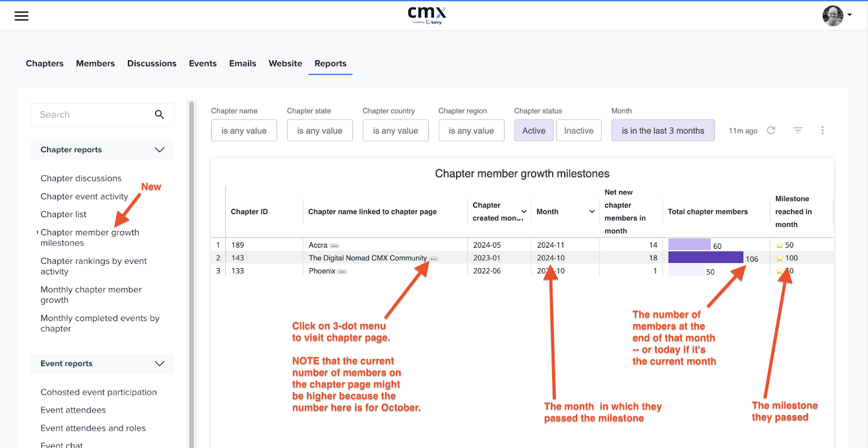Viewport: 868px width, 448px height.
Task: Open Monthly chapter member growth report
Action: (91, 295)
